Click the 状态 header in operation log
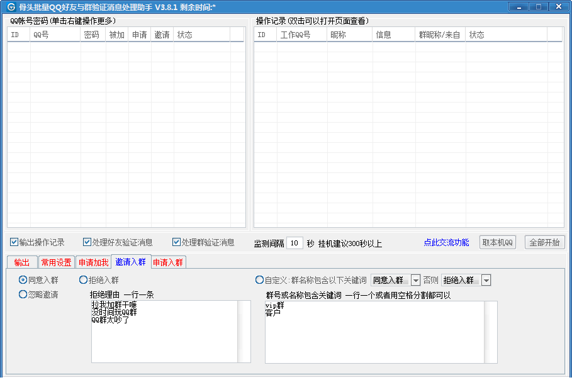This screenshot has height=392, width=572. click(507, 35)
